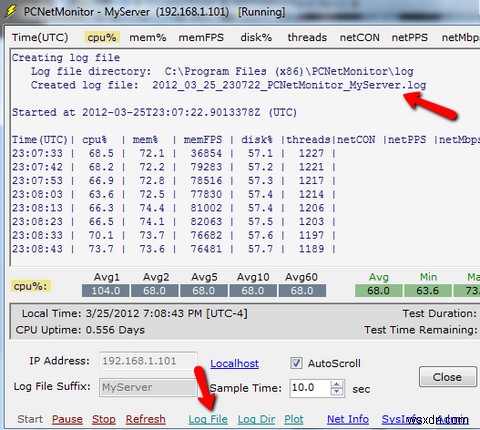Stop the monitoring test
This screenshot has height=430, width=480.
[104, 419]
